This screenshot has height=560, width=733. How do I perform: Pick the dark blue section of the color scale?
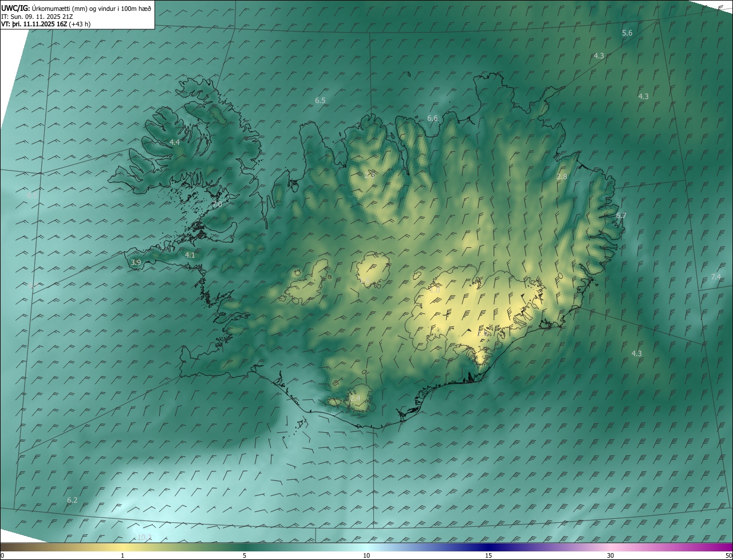pos(488,547)
